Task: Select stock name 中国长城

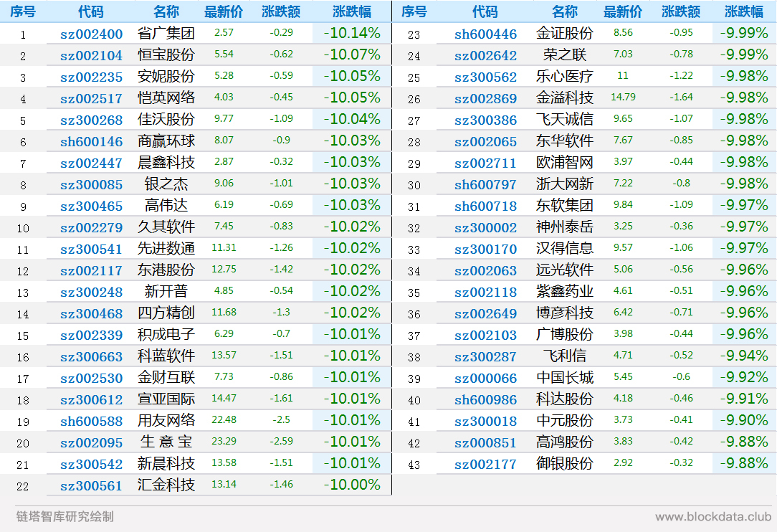Action: coord(564,377)
